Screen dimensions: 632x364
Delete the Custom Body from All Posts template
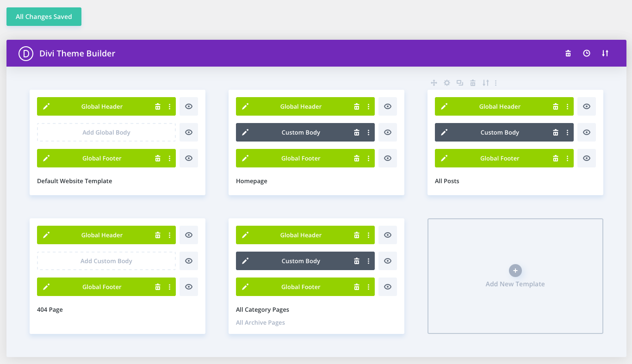556,132
